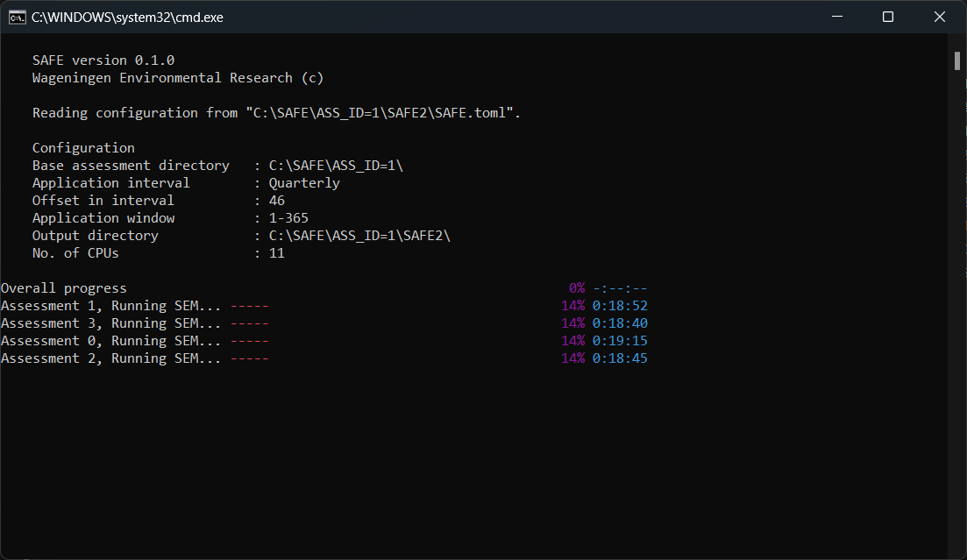Click the Configuration section heading

[82, 147]
